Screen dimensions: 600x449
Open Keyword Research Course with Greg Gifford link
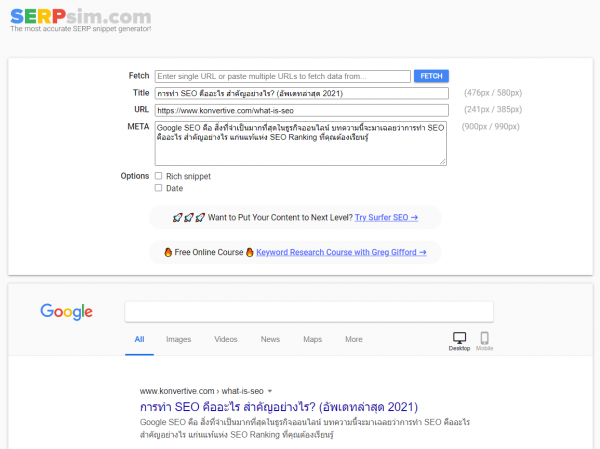(x=341, y=252)
